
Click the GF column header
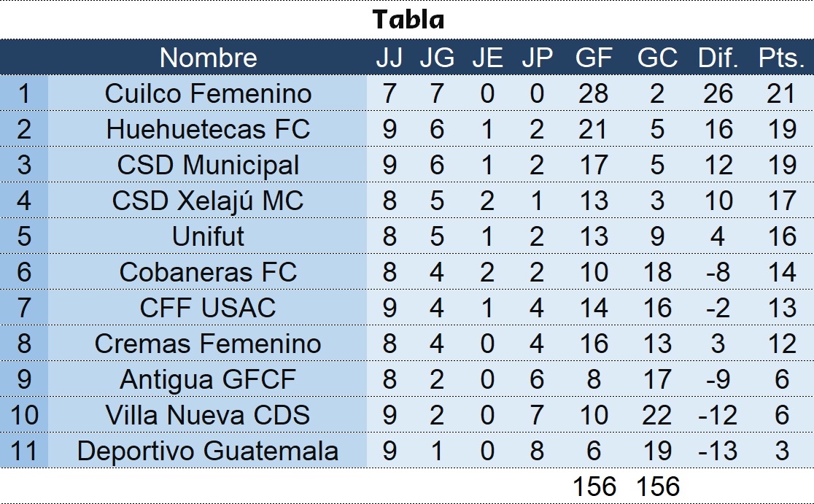pos(593,58)
